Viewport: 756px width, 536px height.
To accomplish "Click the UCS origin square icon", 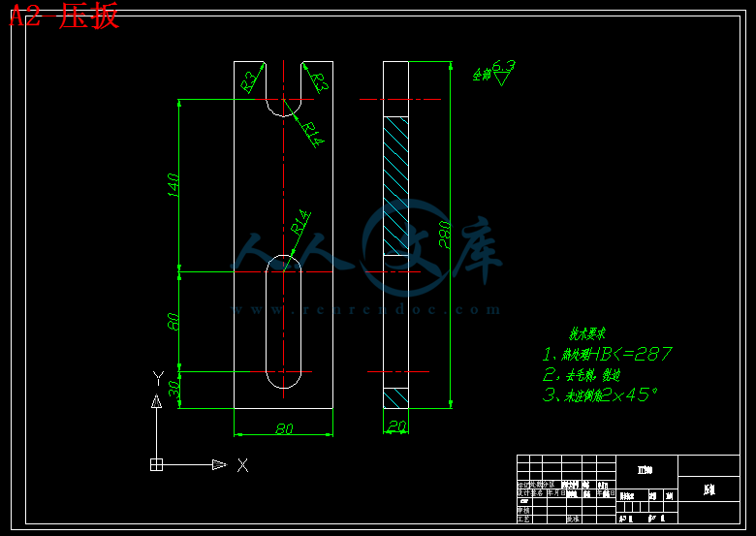I will point(156,465).
